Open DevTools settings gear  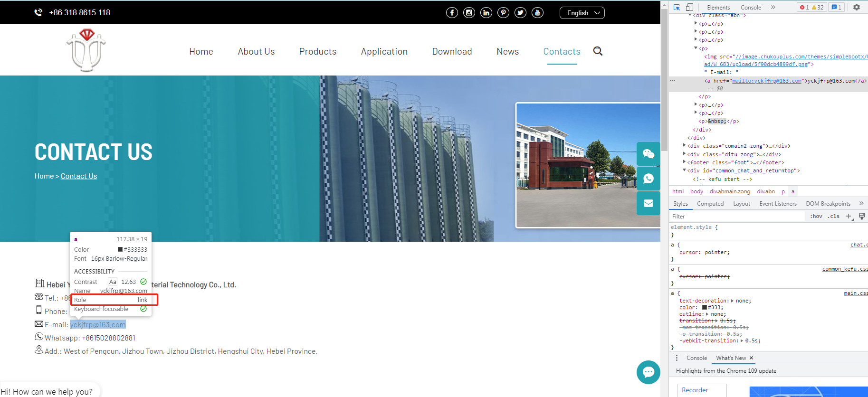857,7
